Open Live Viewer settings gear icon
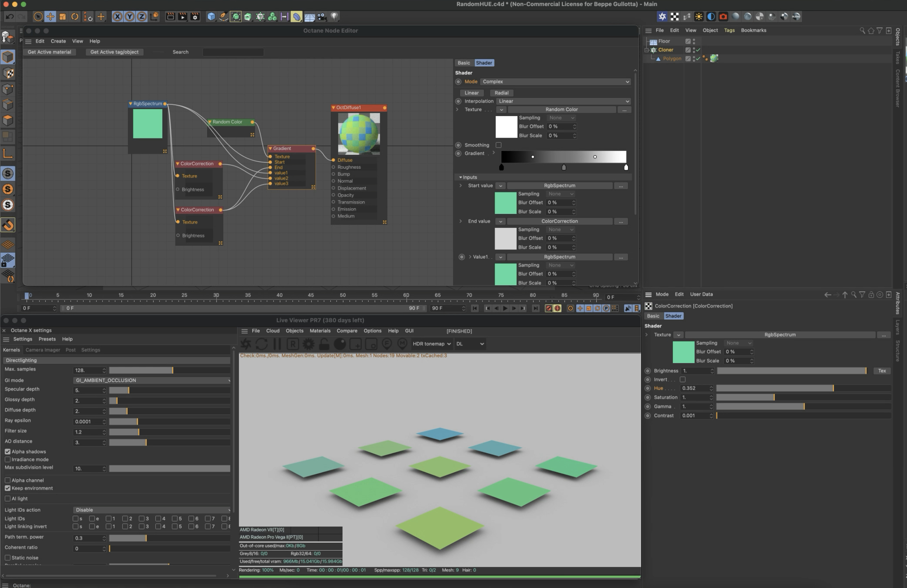The image size is (907, 588). (308, 344)
